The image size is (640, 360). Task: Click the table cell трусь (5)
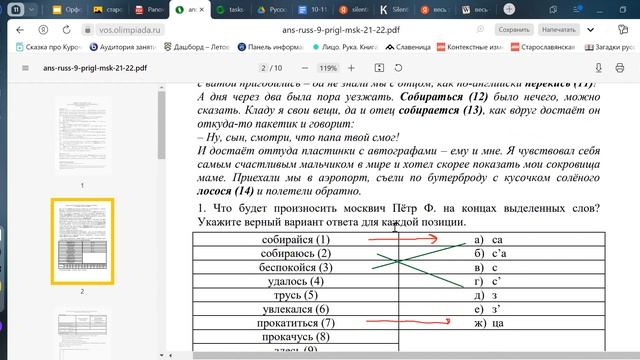pyautogui.click(x=296, y=295)
